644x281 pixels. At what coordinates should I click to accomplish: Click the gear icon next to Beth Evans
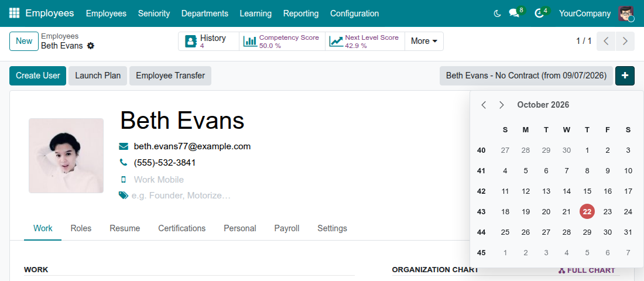tap(91, 46)
